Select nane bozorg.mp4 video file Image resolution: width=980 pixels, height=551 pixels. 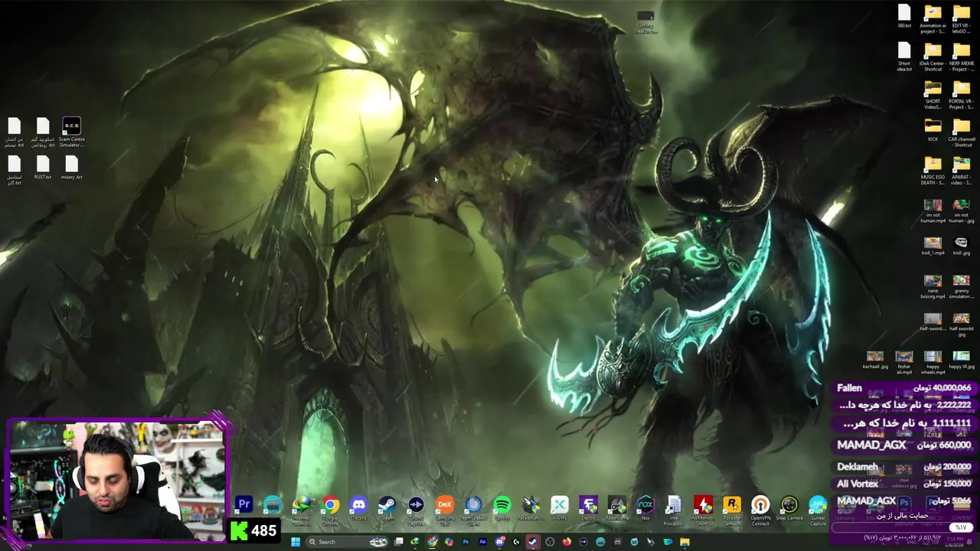point(933,287)
